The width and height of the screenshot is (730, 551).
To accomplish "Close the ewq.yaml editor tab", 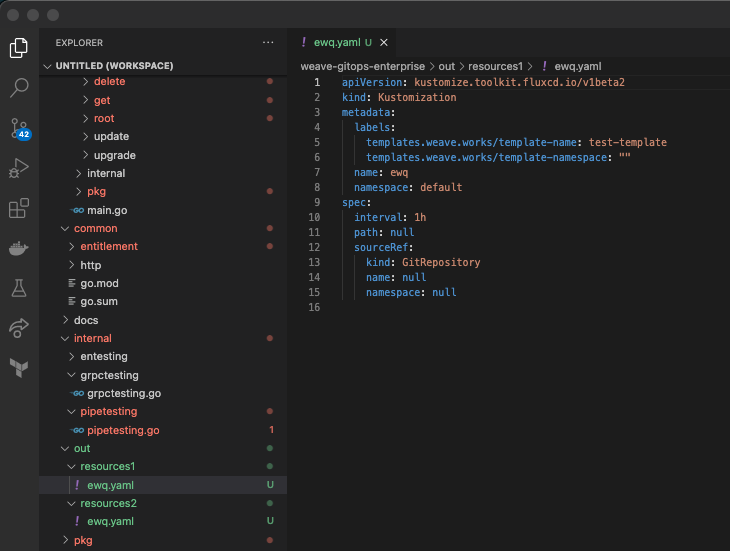I will [x=384, y=42].
